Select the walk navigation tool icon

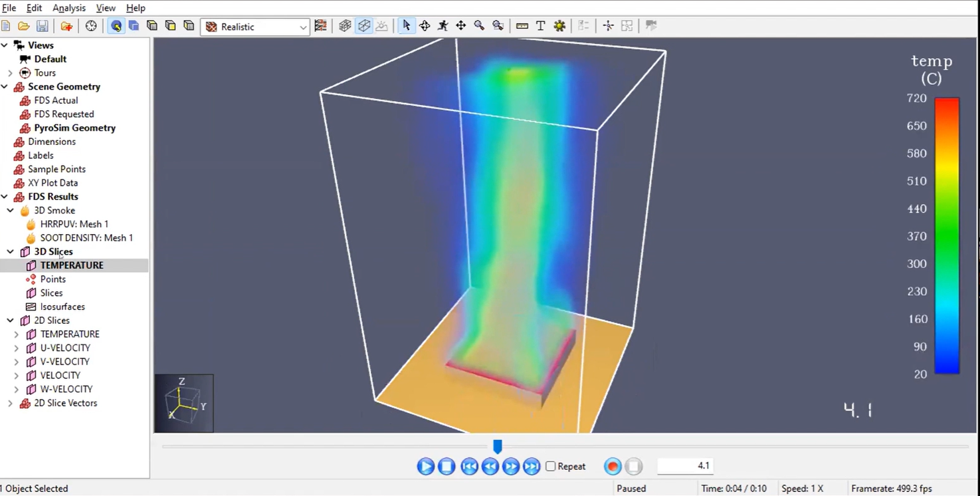(x=442, y=26)
